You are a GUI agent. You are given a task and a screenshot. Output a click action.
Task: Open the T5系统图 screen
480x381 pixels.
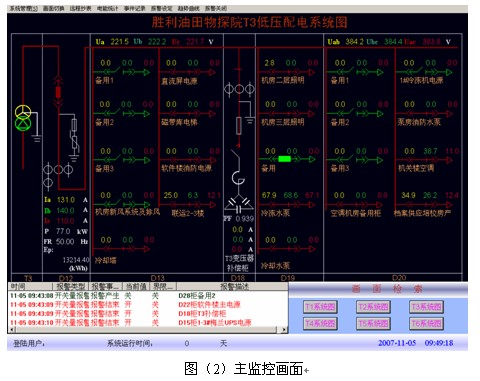click(373, 323)
